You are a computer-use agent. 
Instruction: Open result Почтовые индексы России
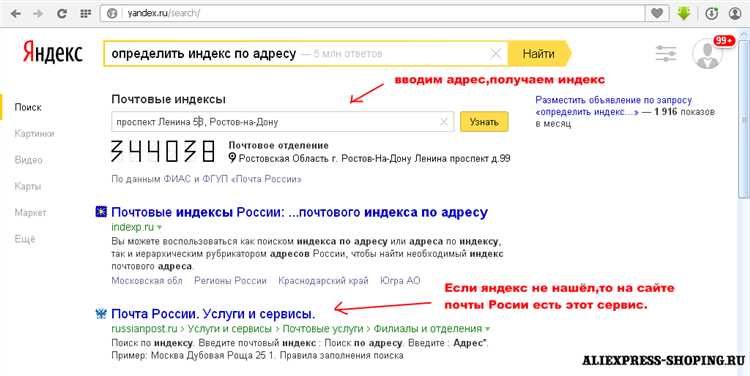[299, 212]
